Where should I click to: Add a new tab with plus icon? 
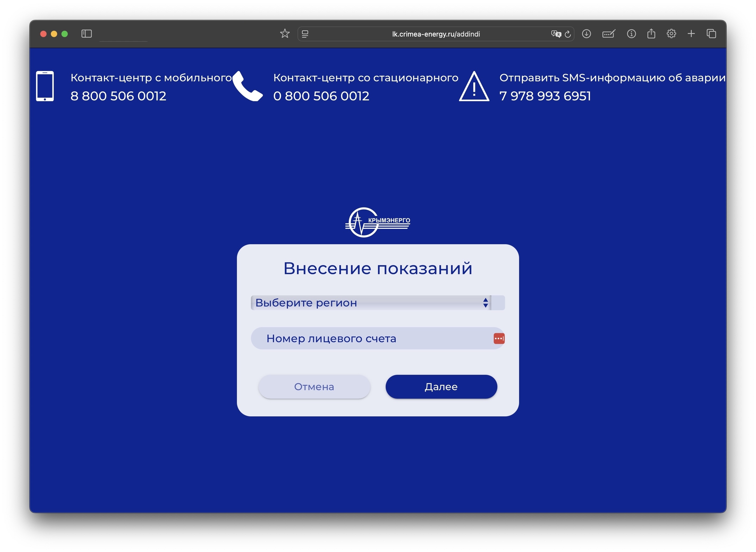[691, 34]
